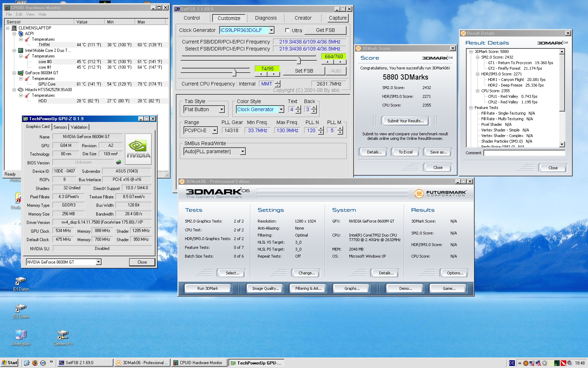This screenshot has width=588, height=368.
Task: Click the Result Details scrollbar down arrow
Action: (562, 144)
